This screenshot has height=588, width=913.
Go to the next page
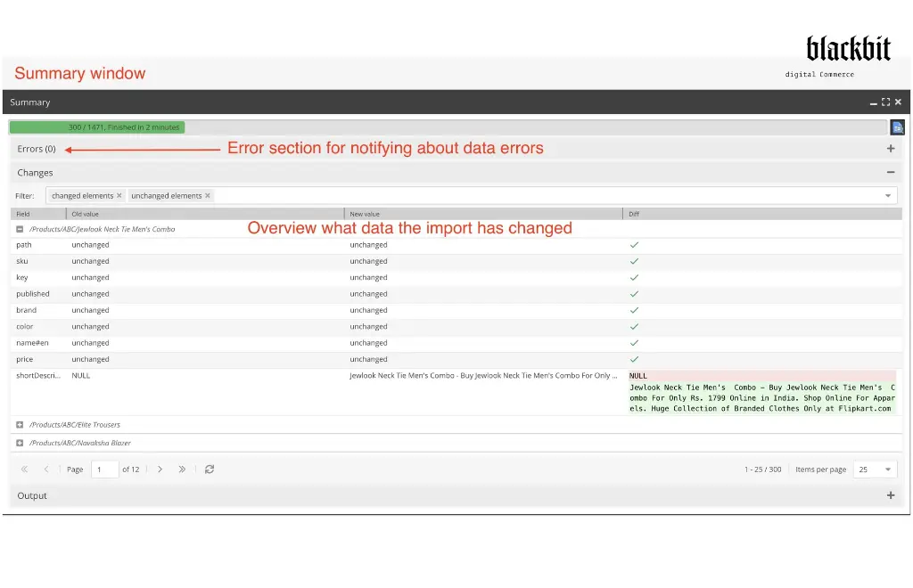160,470
